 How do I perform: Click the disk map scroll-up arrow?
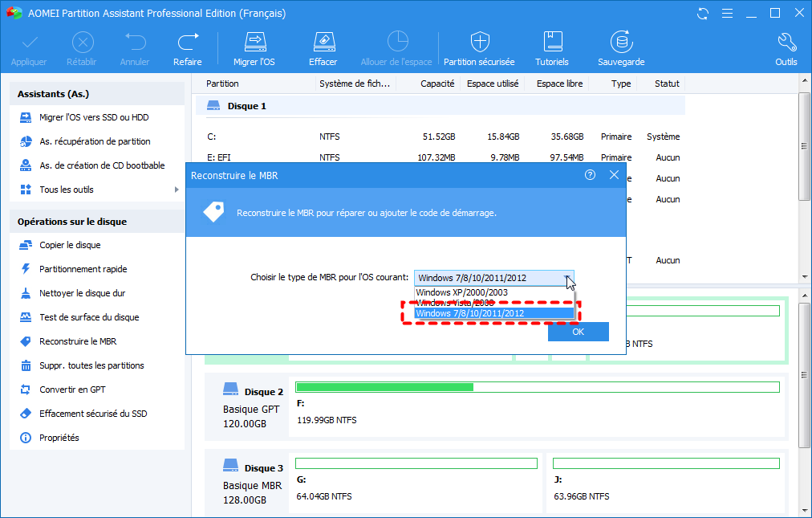[804, 295]
